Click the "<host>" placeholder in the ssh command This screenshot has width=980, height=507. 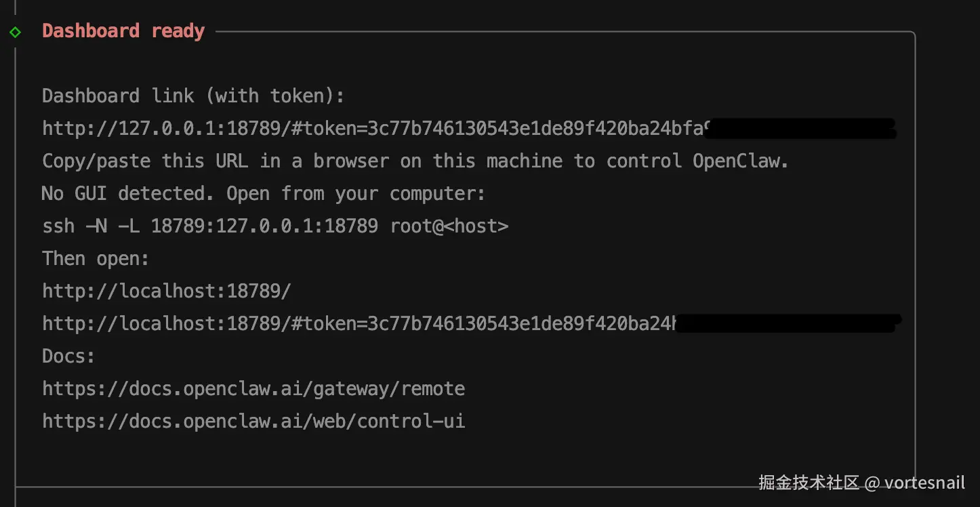[476, 226]
